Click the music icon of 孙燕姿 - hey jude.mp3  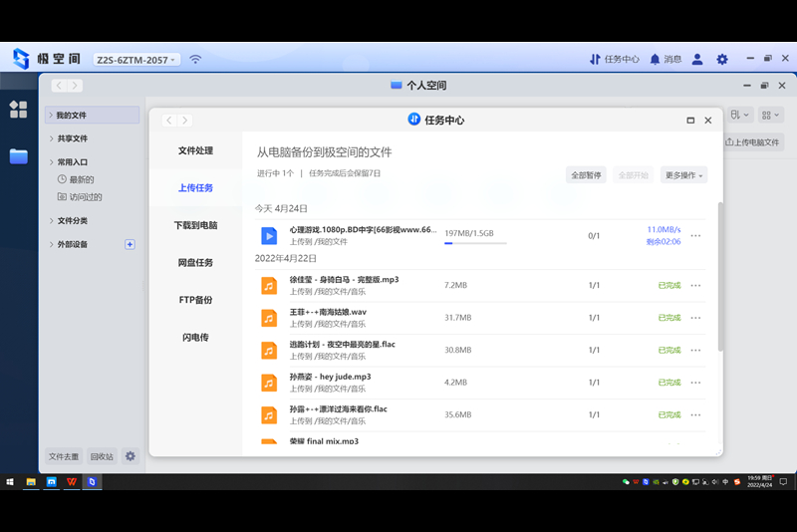[x=269, y=383]
